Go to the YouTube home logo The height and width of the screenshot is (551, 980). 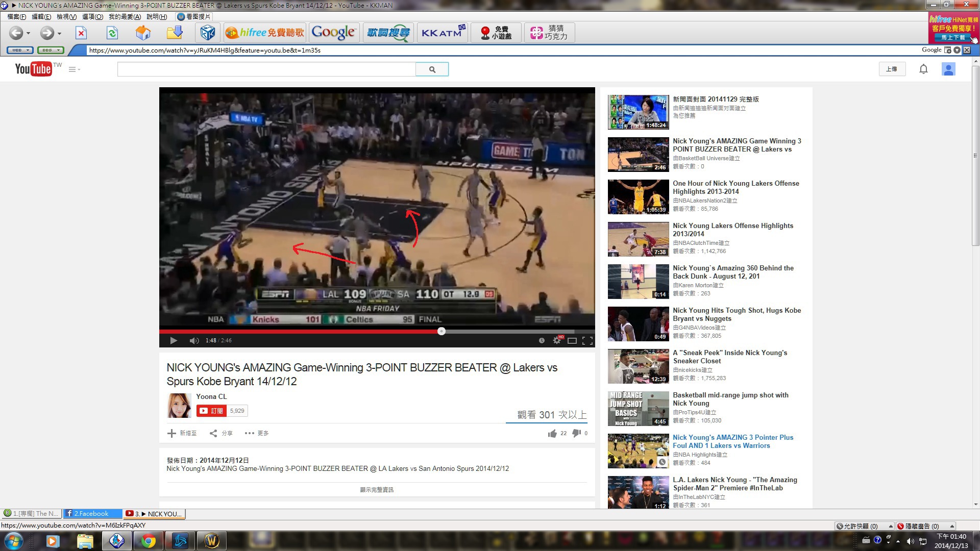pyautogui.click(x=33, y=69)
